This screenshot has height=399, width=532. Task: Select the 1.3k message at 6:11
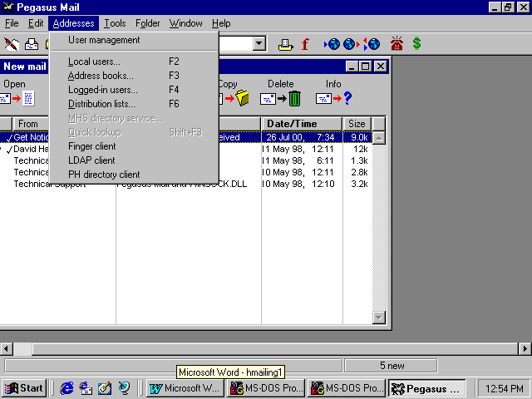[186, 160]
